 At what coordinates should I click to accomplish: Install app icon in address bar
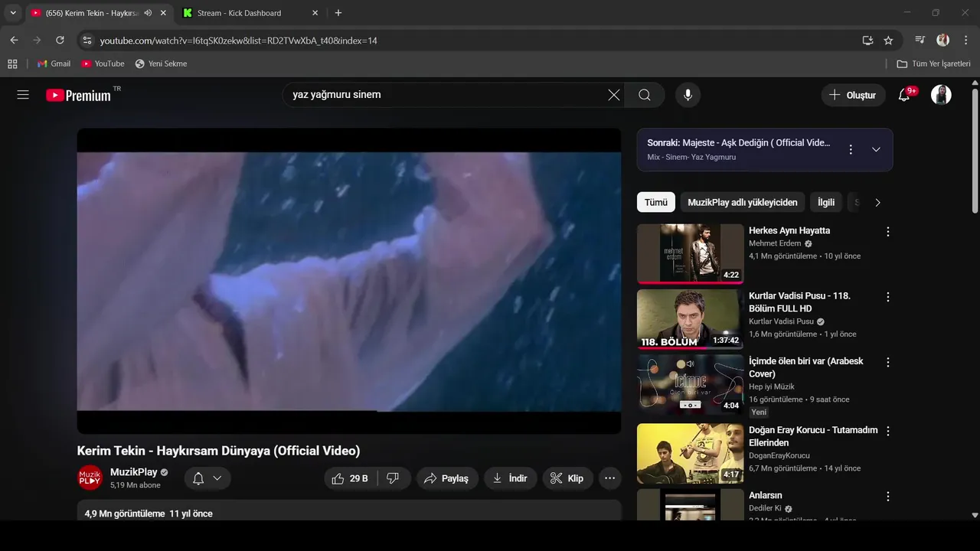tap(867, 40)
